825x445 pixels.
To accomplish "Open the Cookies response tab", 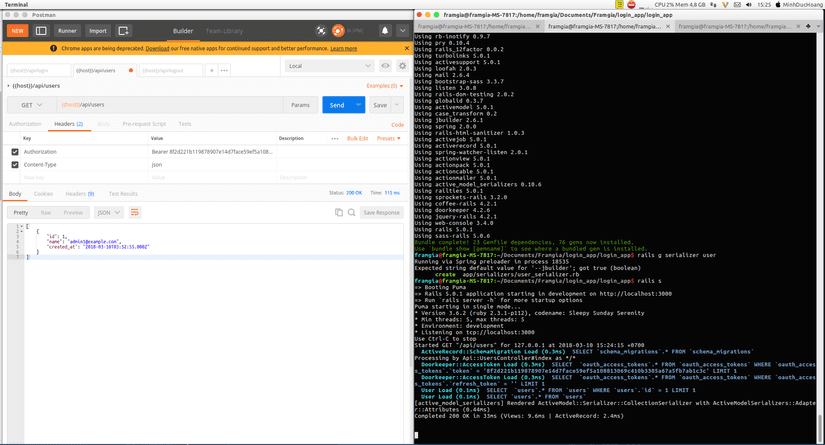I will coord(43,194).
